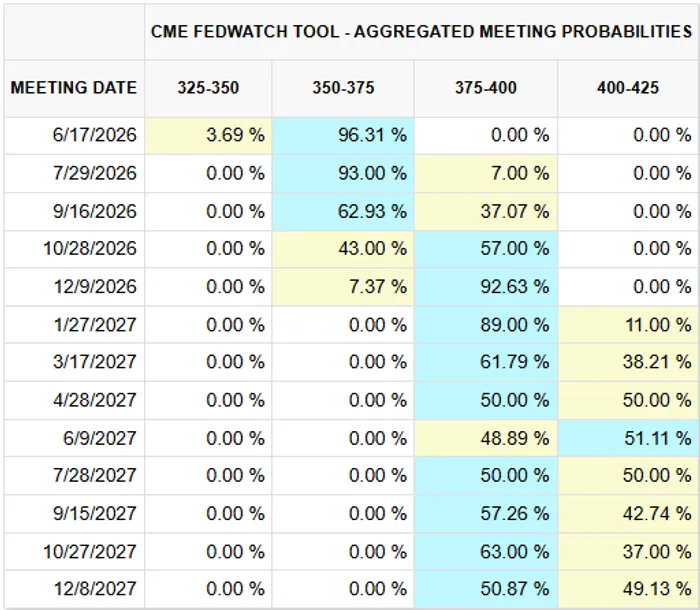Click the 6/9/2027 meeting date

point(100,438)
